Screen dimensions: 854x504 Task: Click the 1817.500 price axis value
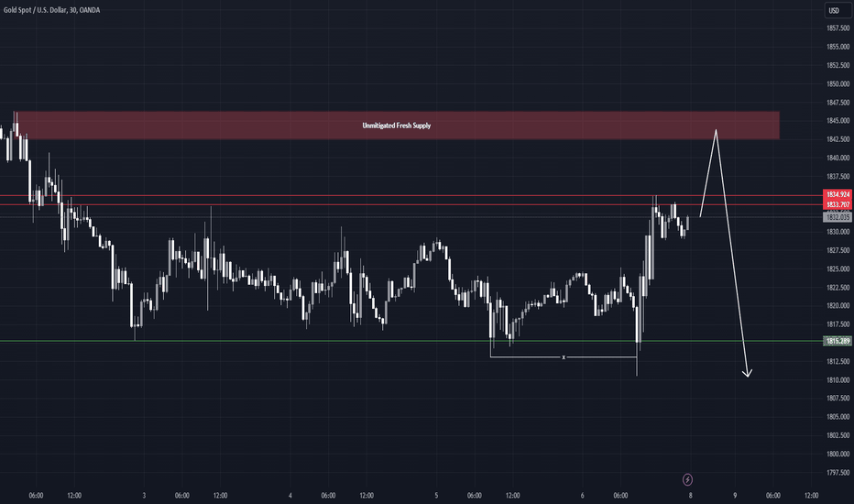pos(838,324)
